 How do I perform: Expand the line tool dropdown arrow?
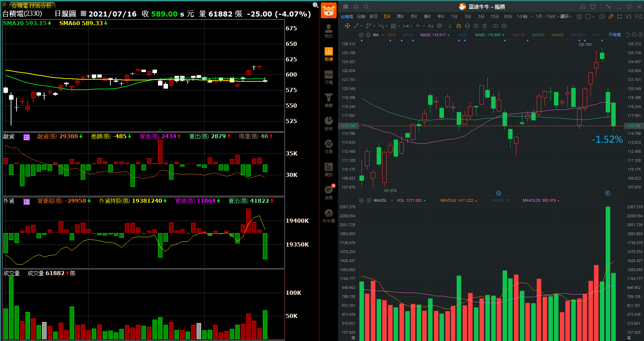coord(361,26)
